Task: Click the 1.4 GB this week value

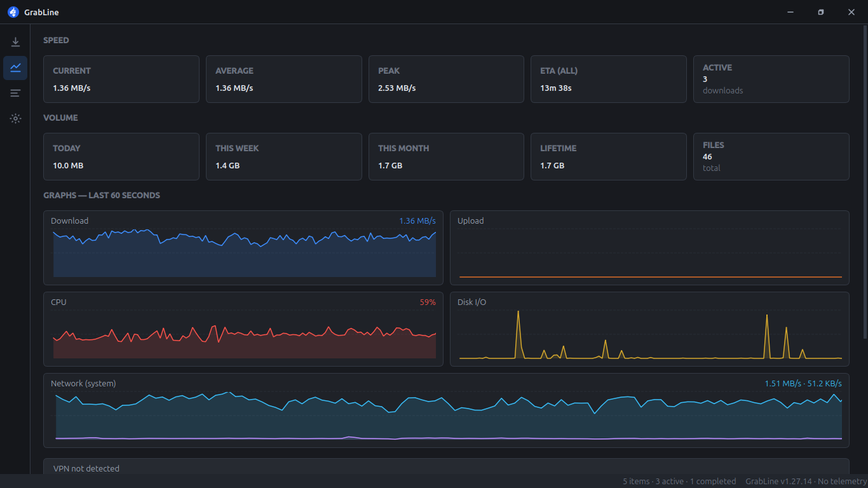Action: 227,165
